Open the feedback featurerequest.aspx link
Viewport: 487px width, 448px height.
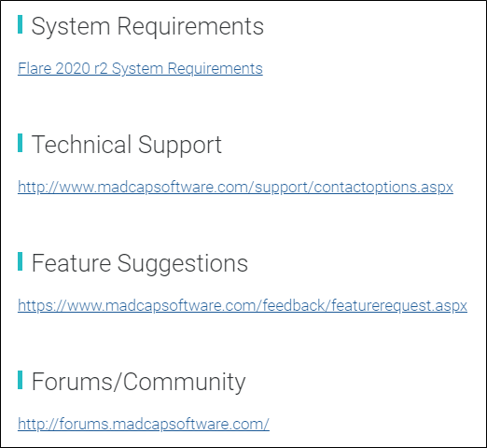tap(243, 305)
